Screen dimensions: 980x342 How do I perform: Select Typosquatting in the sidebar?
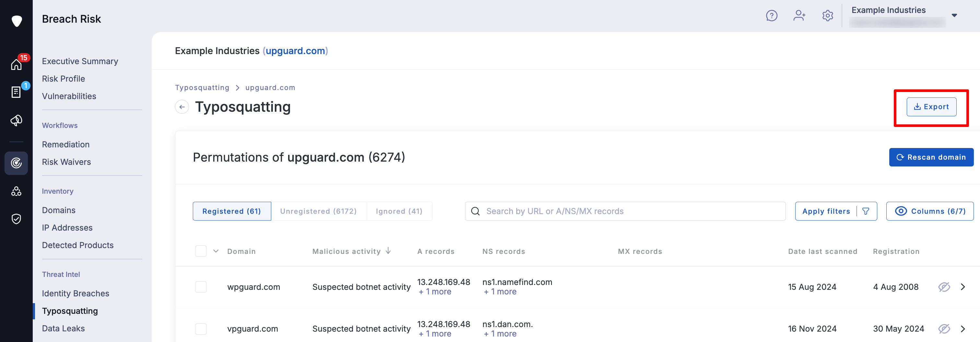point(70,311)
